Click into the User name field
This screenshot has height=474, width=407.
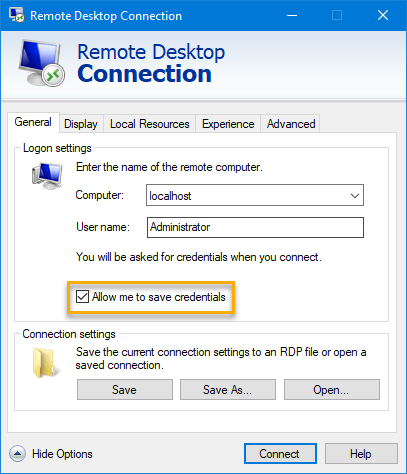pos(255,227)
